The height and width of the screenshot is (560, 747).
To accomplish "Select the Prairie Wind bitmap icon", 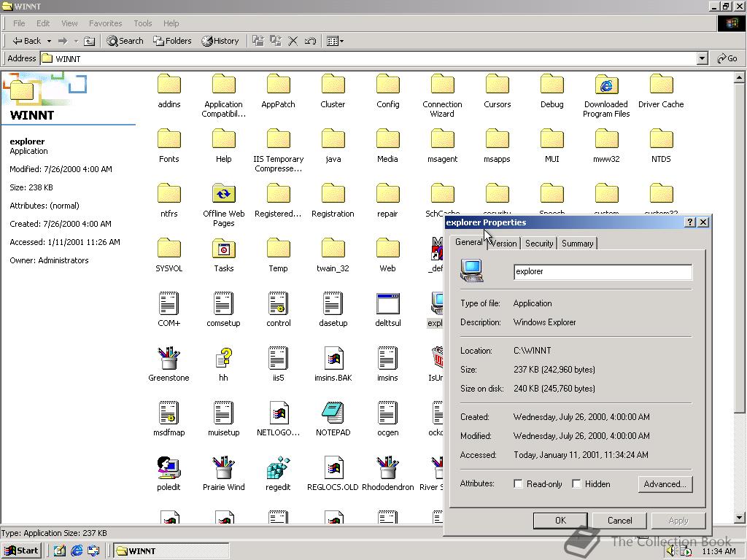I will click(x=223, y=468).
